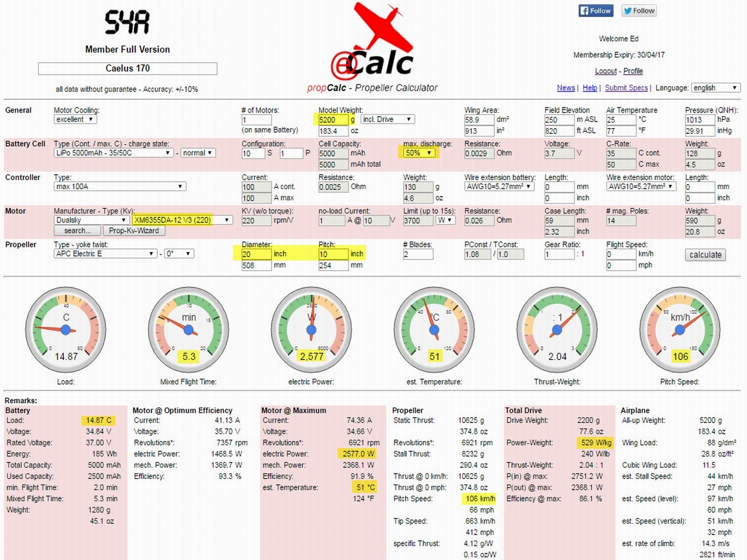Click the C cont. rate field

621,153
